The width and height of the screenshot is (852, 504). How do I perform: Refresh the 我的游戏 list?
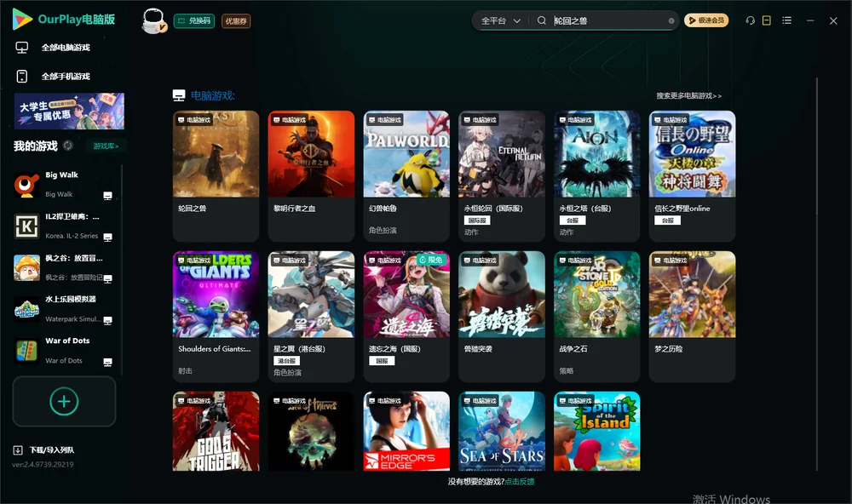tap(68, 146)
